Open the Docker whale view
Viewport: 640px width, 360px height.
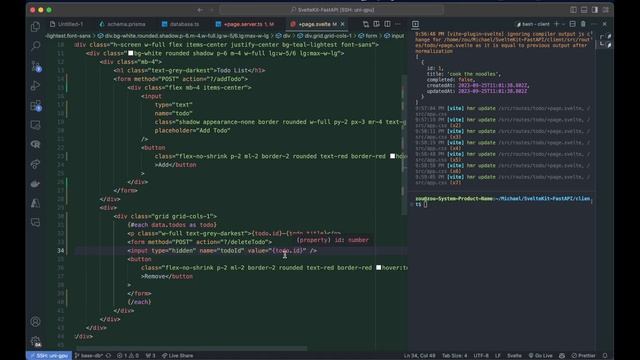coord(36,184)
